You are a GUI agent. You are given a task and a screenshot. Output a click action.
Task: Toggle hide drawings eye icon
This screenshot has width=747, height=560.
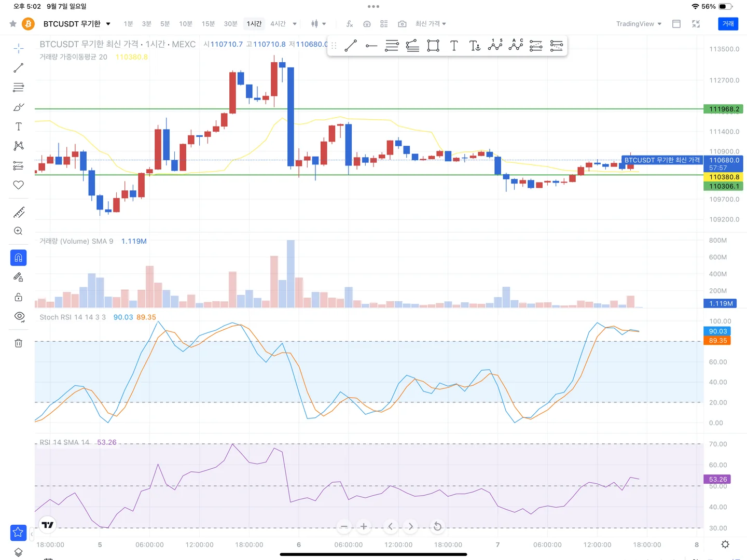tap(19, 316)
